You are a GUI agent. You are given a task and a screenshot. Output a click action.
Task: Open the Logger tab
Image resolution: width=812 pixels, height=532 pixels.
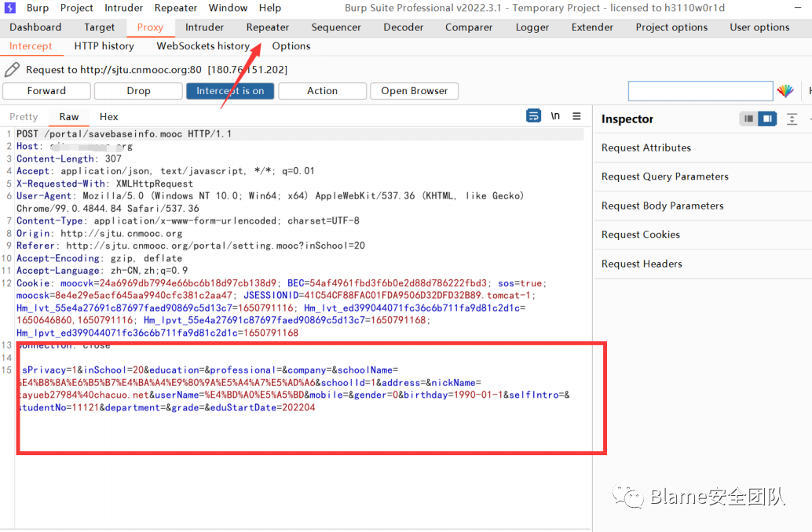(532, 27)
